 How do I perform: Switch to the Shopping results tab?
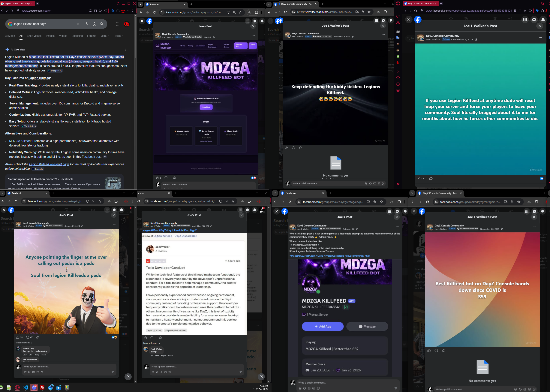tap(77, 36)
